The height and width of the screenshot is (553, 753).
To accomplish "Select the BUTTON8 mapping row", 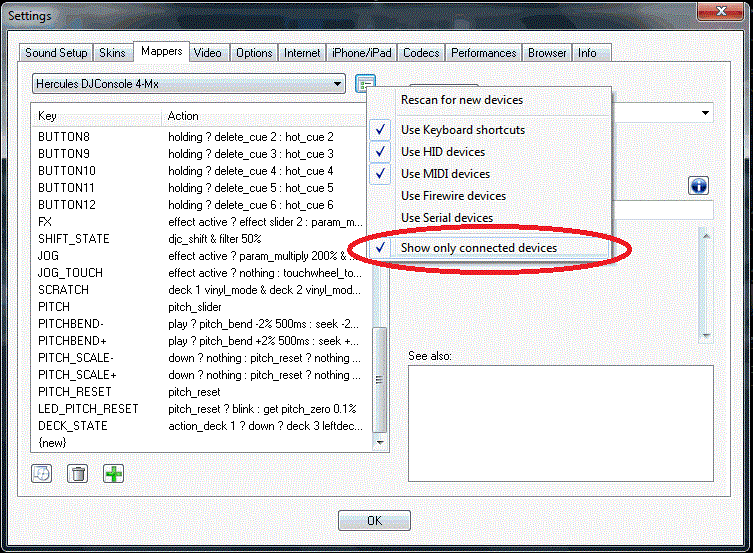I will 202,137.
